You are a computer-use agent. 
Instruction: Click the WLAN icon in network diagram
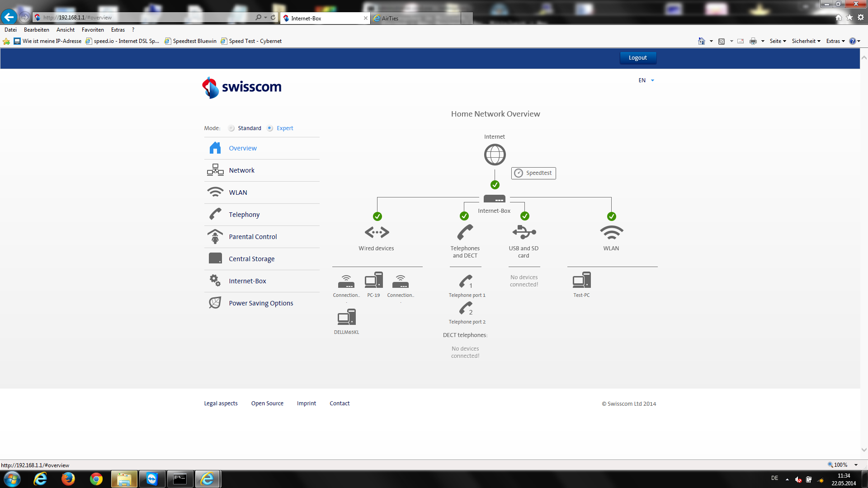click(x=611, y=232)
